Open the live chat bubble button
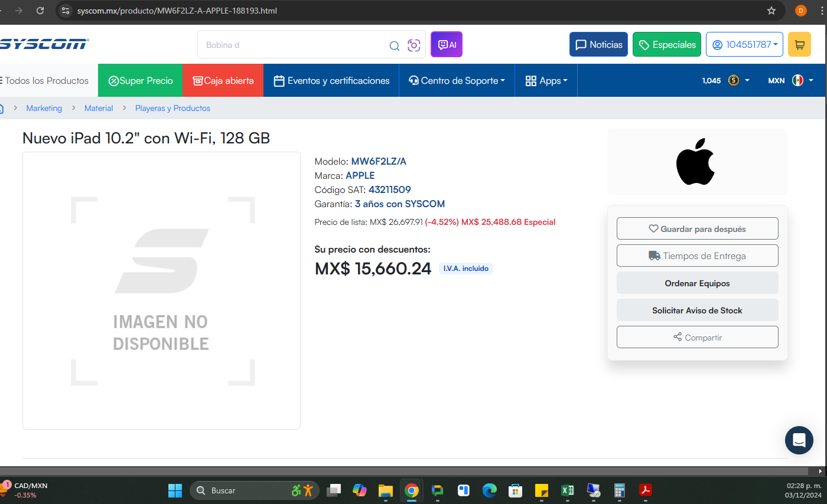The width and height of the screenshot is (827, 504). (799, 440)
